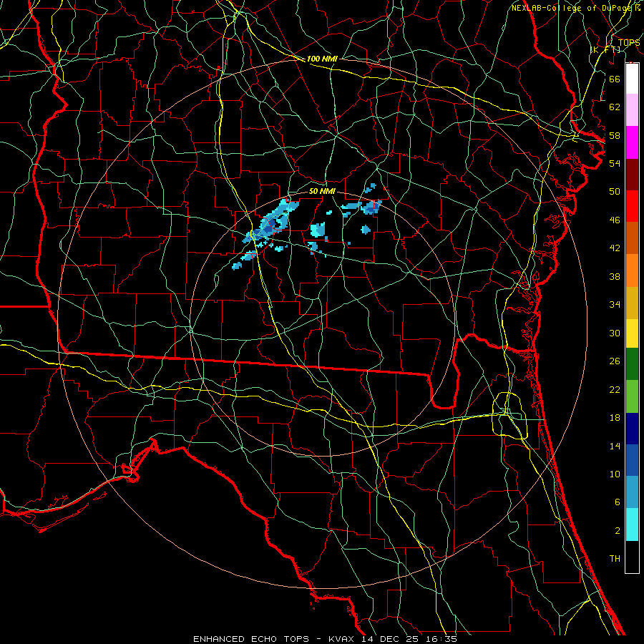The width and height of the screenshot is (644, 644).
Task: Click the 100 NMI range ring label
Action: [x=322, y=59]
